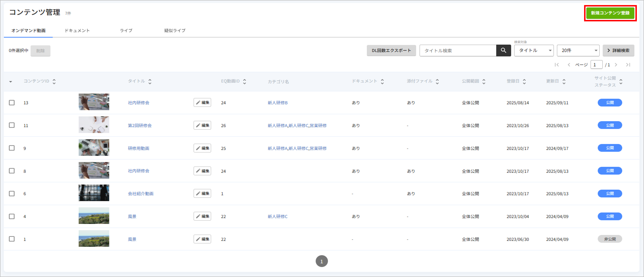Sort by EQ動画ID column arrows

click(x=244, y=81)
